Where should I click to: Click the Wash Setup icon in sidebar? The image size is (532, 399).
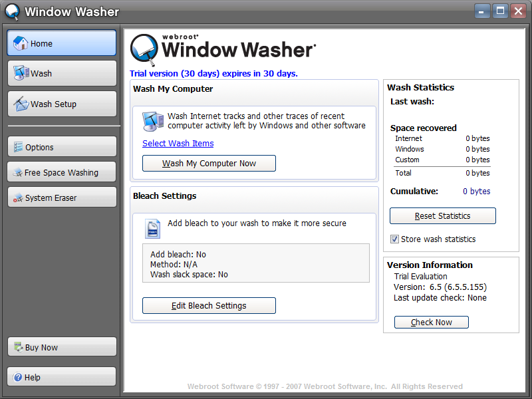point(21,104)
